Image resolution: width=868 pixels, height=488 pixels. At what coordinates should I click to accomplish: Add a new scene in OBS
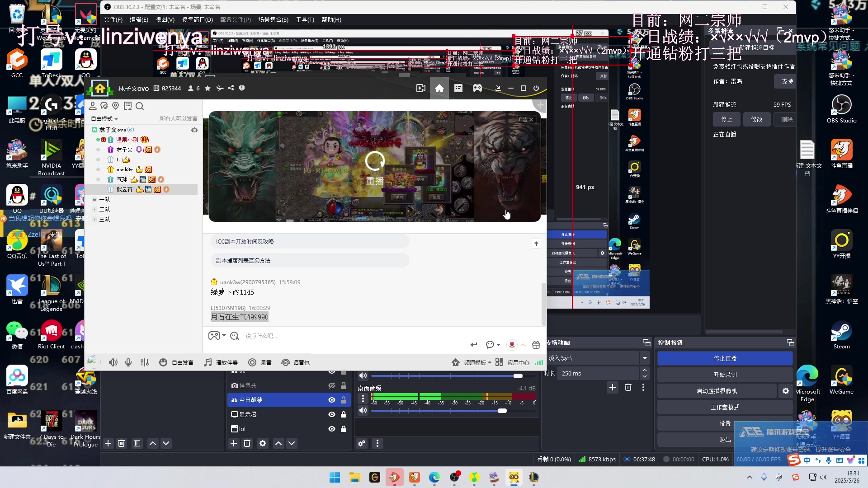pos(108,443)
